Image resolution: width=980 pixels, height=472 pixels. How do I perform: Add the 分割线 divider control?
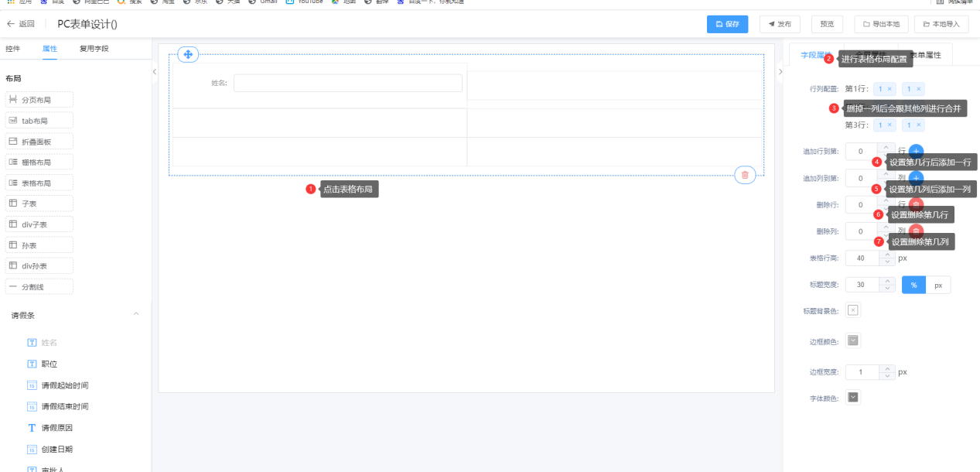(39, 287)
